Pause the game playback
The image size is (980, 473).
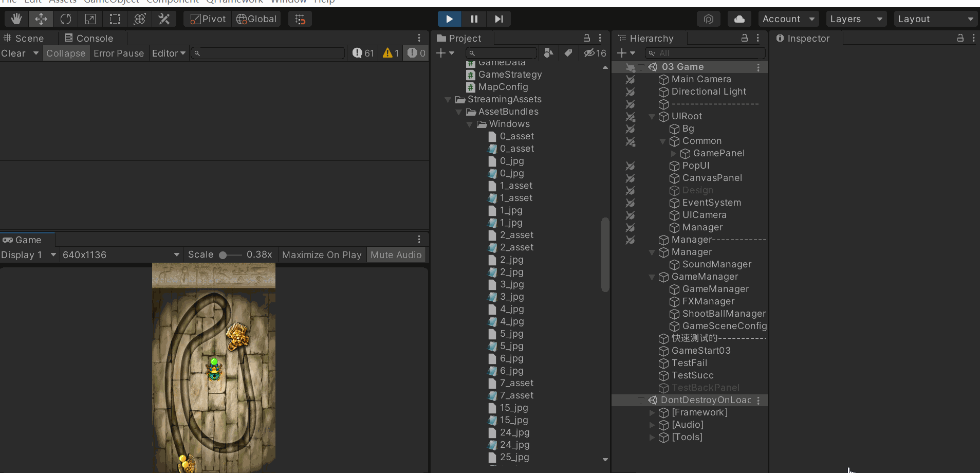pyautogui.click(x=474, y=19)
